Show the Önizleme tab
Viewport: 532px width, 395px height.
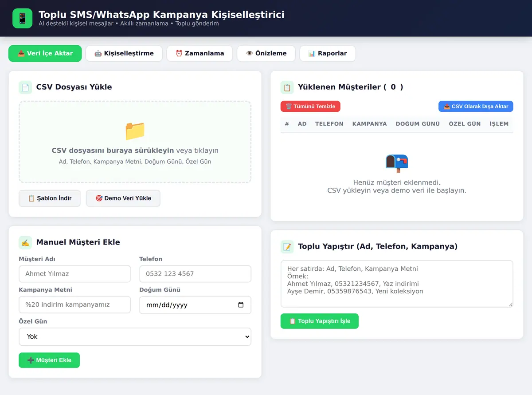266,53
